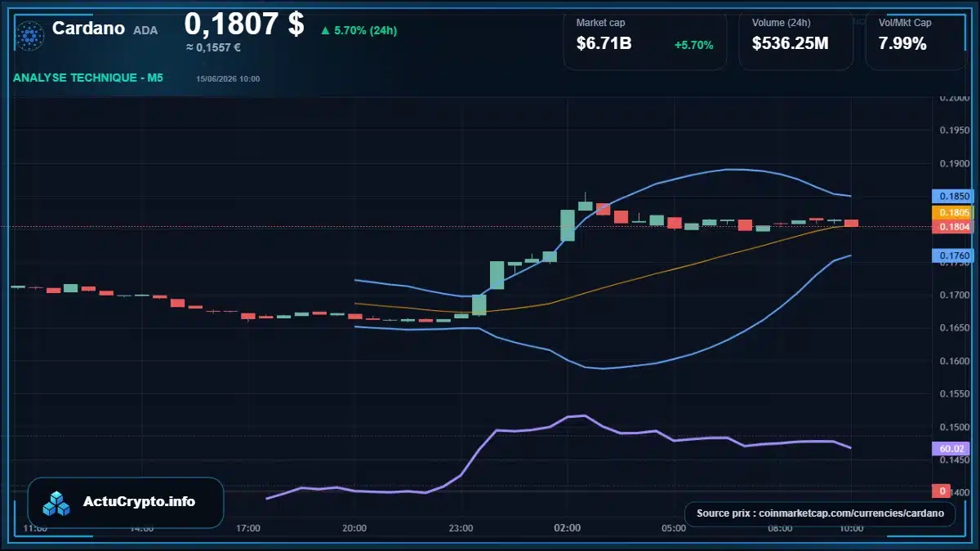Click the '$536.25M' volume value
The height and width of the screenshot is (551, 980).
coord(790,44)
